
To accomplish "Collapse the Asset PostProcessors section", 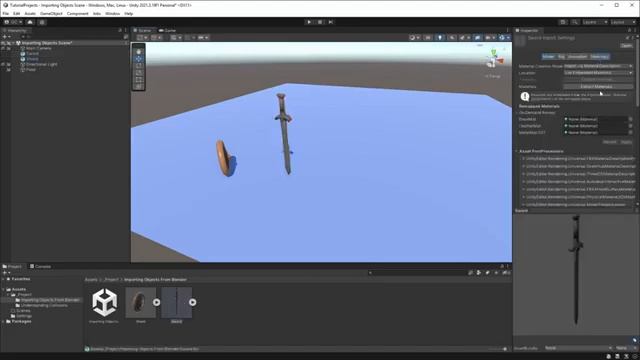I will point(517,151).
